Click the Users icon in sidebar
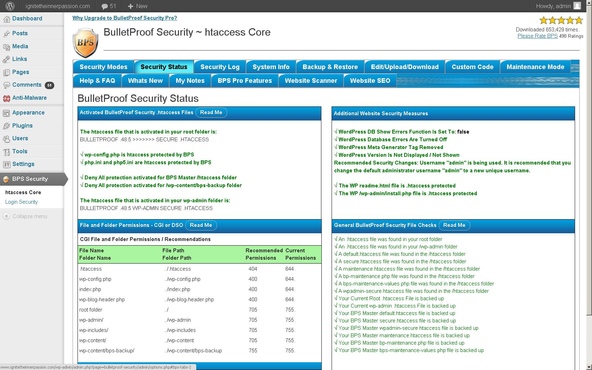This screenshot has height=370, width=592. click(6, 139)
